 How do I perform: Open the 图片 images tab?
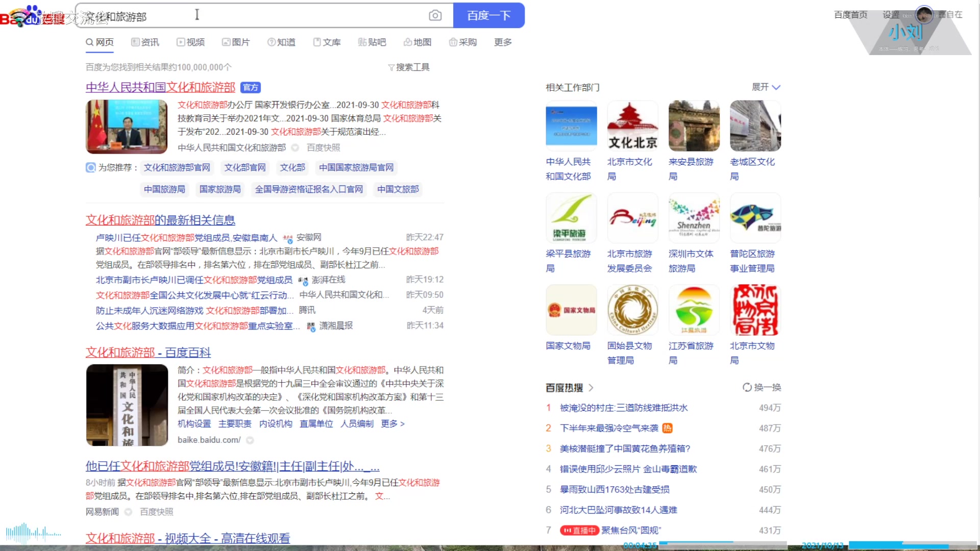(x=236, y=42)
